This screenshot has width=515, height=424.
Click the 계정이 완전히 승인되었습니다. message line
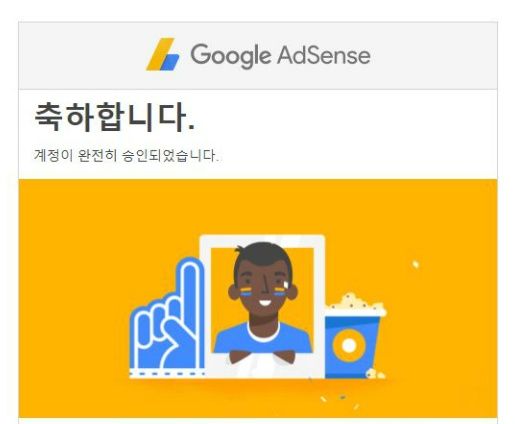[x=127, y=156]
